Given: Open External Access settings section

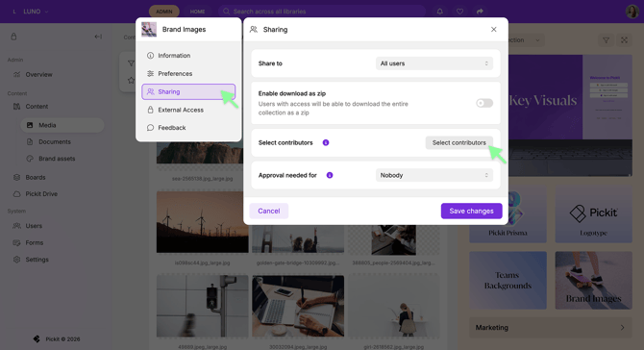Looking at the screenshot, I should point(188,110).
